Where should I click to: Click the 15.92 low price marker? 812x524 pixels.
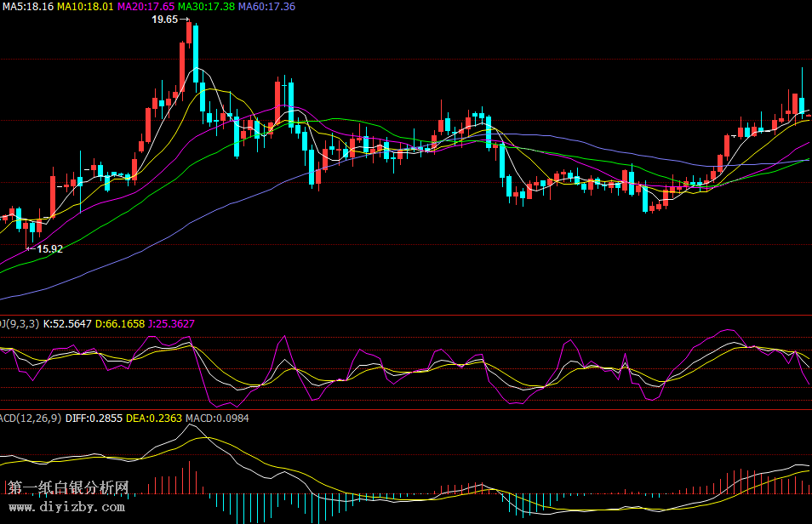[49, 248]
